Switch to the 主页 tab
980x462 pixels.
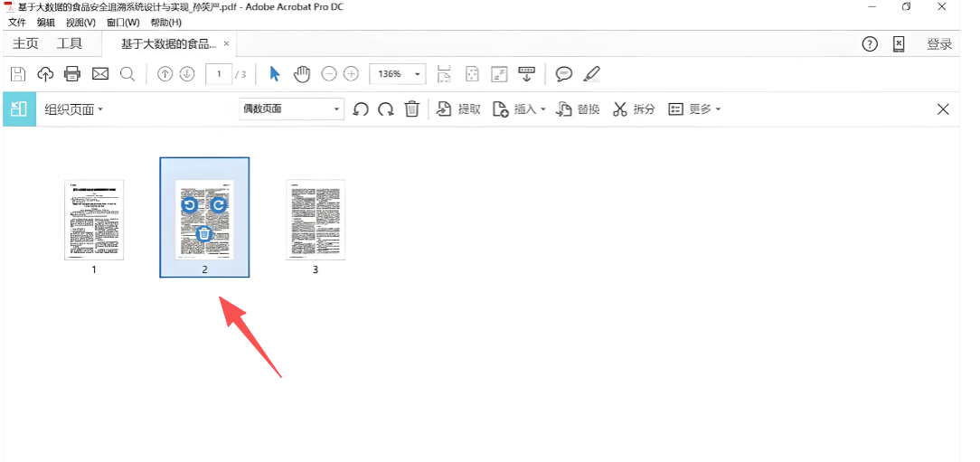click(x=25, y=43)
